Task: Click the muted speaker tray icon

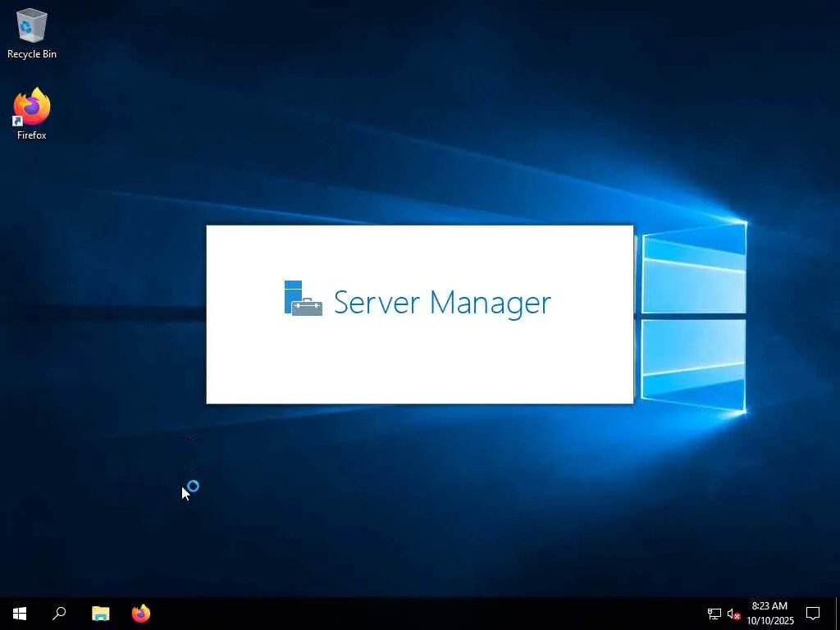Action: pos(733,614)
